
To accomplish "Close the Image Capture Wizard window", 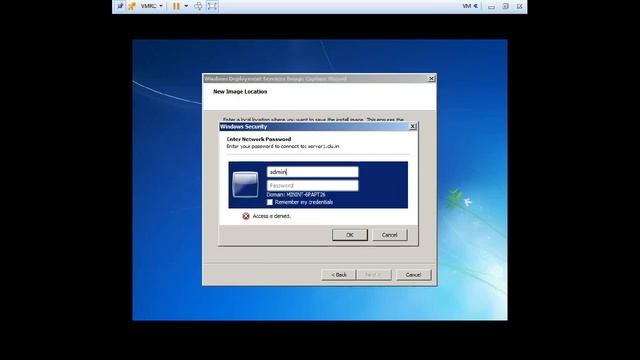I will coord(431,78).
